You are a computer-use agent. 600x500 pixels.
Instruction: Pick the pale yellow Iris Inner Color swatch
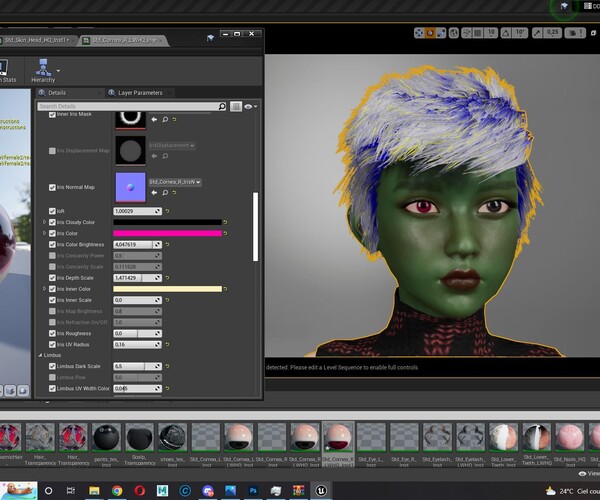(x=167, y=289)
